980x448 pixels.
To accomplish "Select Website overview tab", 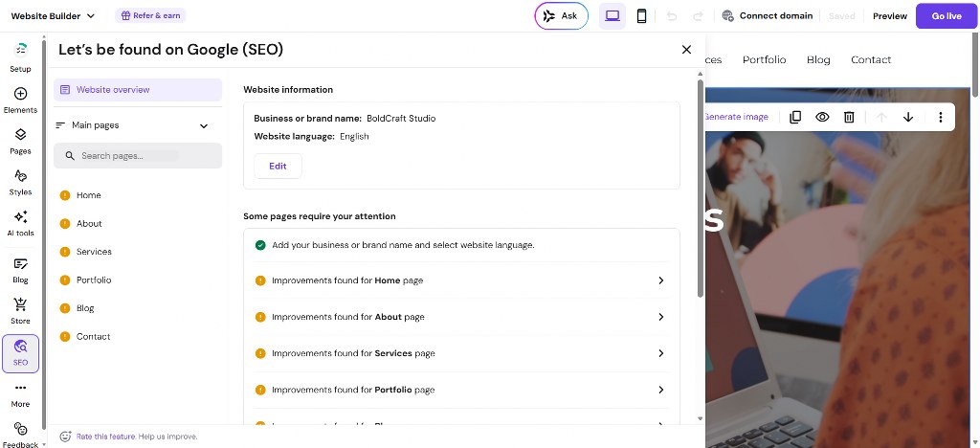I will pos(138,90).
